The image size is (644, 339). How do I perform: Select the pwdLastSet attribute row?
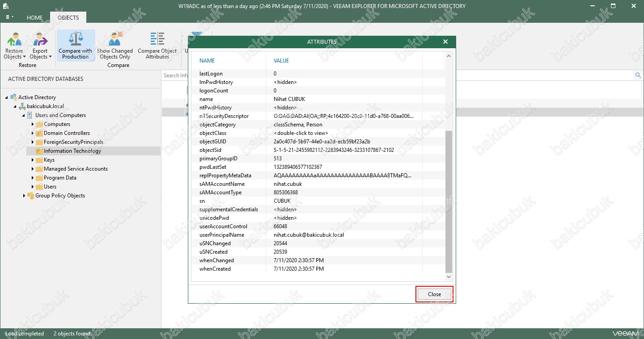coord(318,167)
